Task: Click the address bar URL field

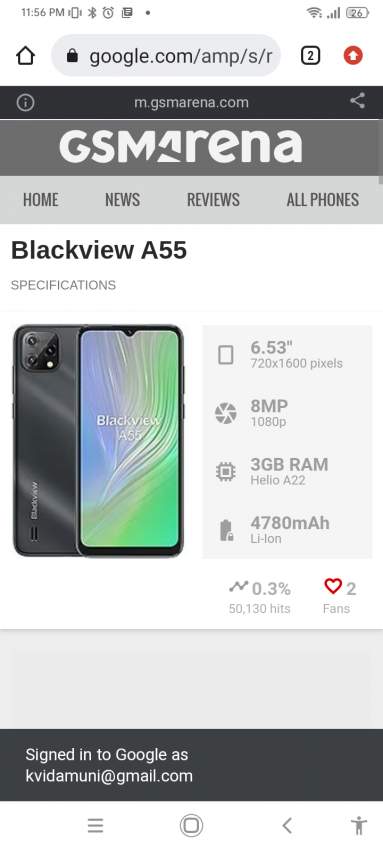Action: pyautogui.click(x=166, y=55)
